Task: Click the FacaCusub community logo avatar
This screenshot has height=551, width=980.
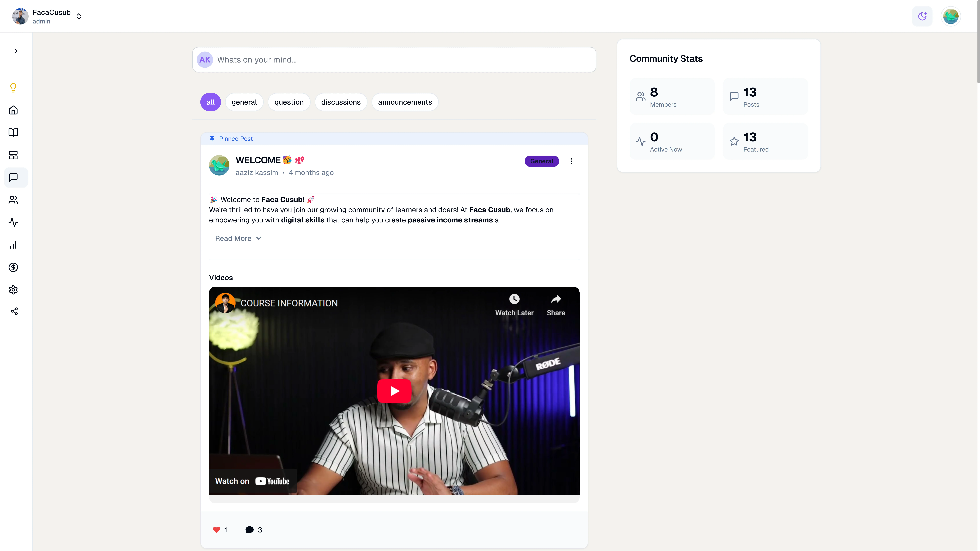Action: tap(20, 16)
